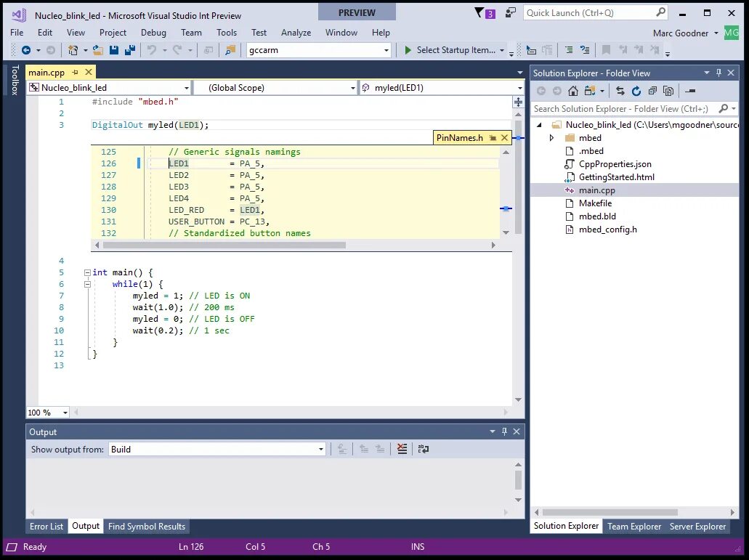749x560 pixels.
Task: Open the vertical Toolbox tab
Action: click(15, 80)
